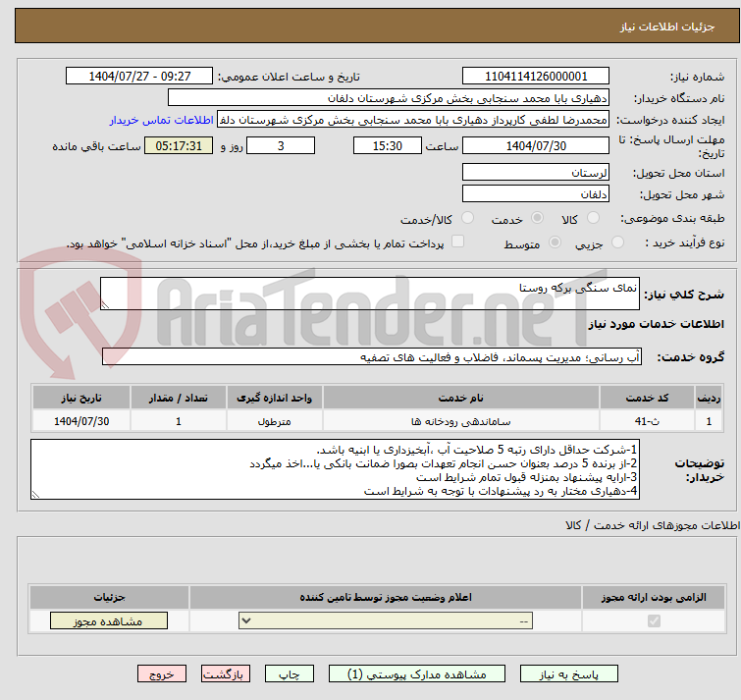Screen dimensions: 741x700
Task: Select the خدمت radio button
Action: [x=537, y=218]
